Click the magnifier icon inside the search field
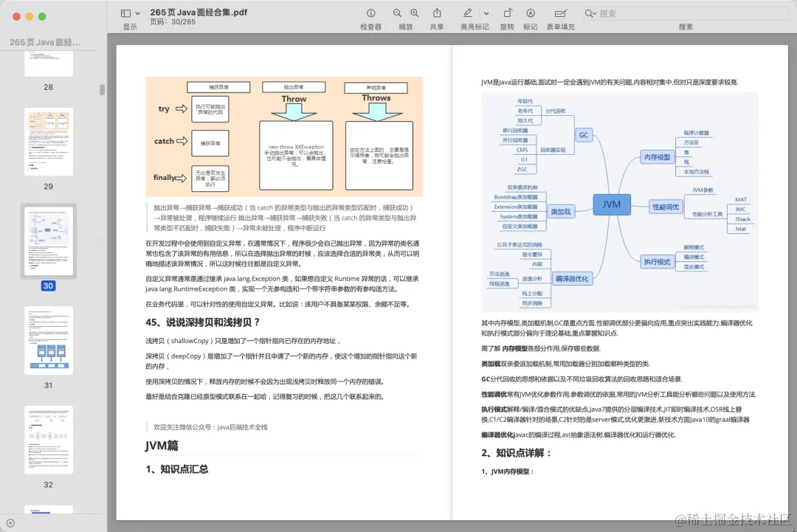Viewport: 797px width, 532px height. (x=590, y=13)
